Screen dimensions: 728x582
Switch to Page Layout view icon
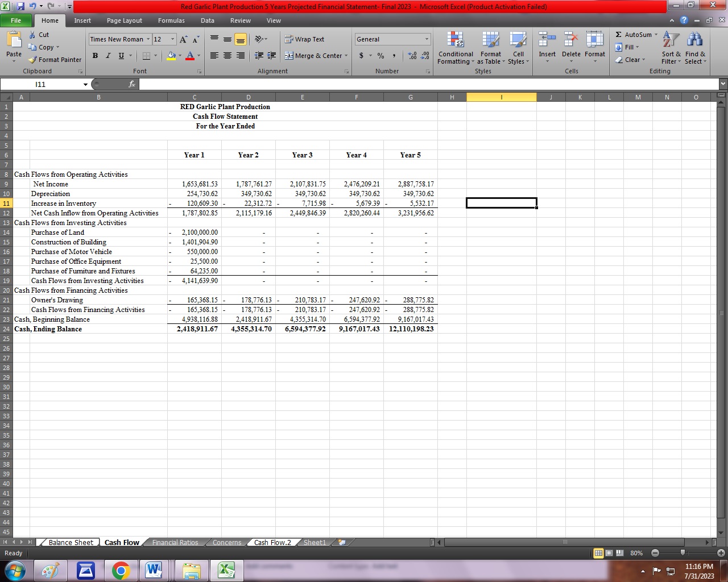click(609, 553)
